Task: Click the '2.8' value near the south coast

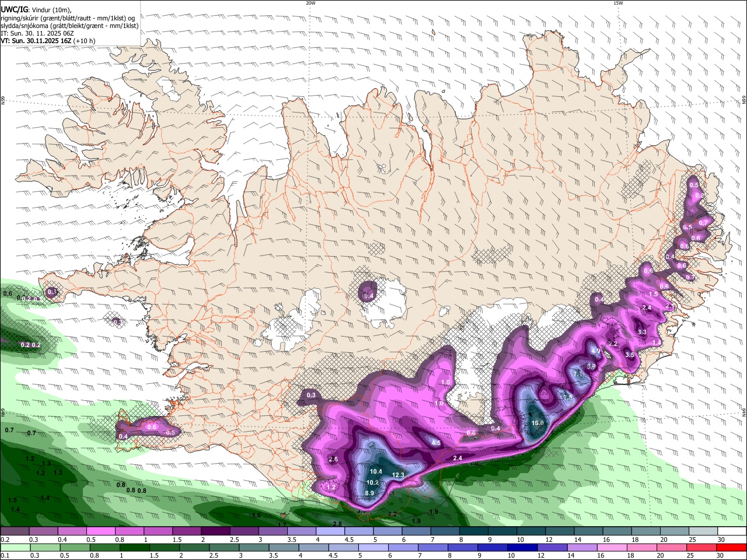Action: coord(337,524)
